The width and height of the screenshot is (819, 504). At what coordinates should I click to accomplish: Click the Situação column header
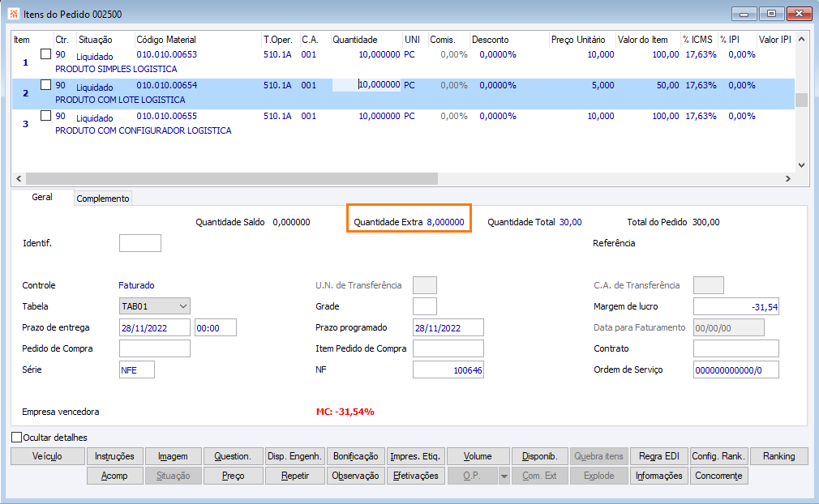pyautogui.click(x=95, y=40)
